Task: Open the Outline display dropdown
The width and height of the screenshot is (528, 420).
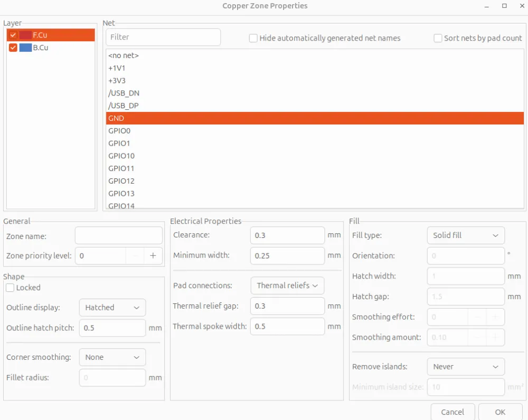Action: point(112,308)
